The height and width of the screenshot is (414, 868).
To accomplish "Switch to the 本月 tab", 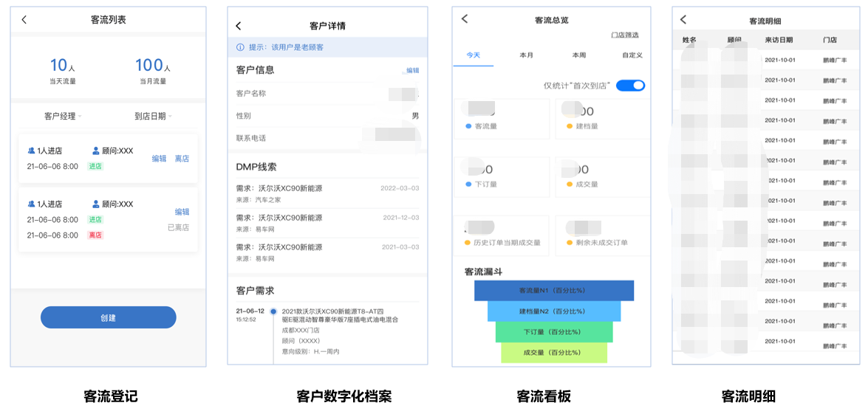I will (x=526, y=55).
